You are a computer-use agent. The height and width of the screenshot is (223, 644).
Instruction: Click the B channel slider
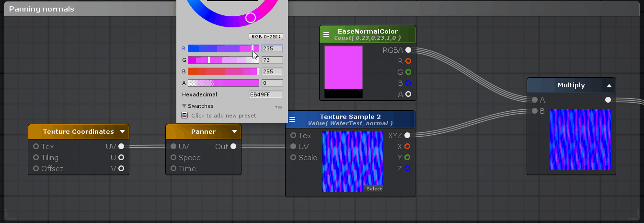(x=223, y=71)
